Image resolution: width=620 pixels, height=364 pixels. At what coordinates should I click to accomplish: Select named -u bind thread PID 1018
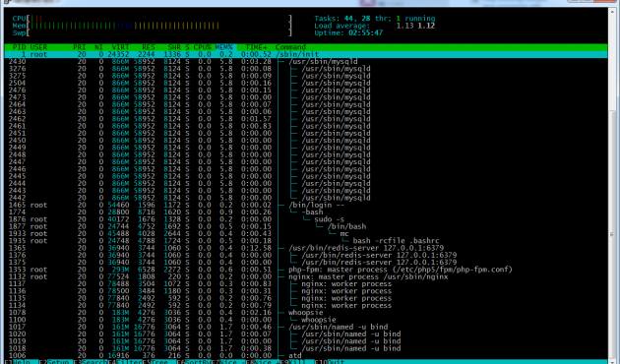pos(306,348)
